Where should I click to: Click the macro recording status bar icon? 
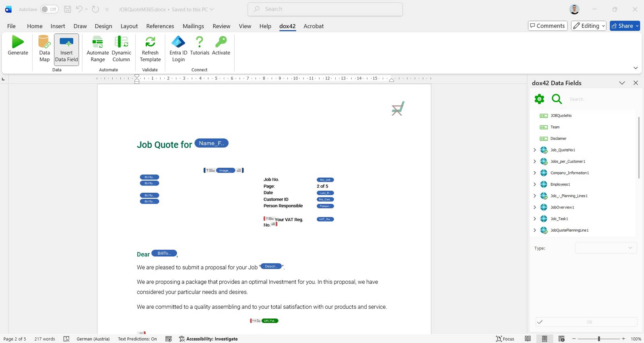169,339
